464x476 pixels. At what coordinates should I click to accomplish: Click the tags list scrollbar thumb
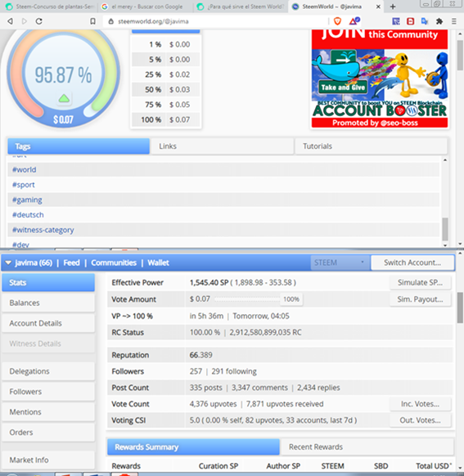[x=445, y=229]
